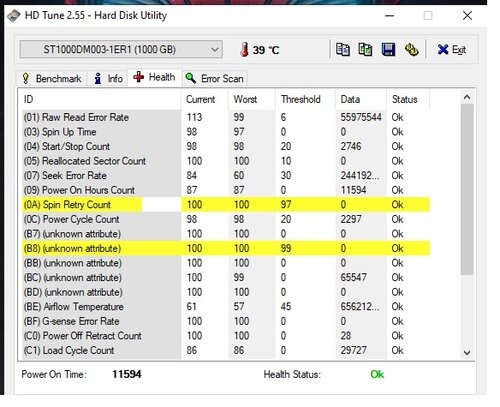
Task: Click the data value 55975544
Action: pyautogui.click(x=361, y=117)
